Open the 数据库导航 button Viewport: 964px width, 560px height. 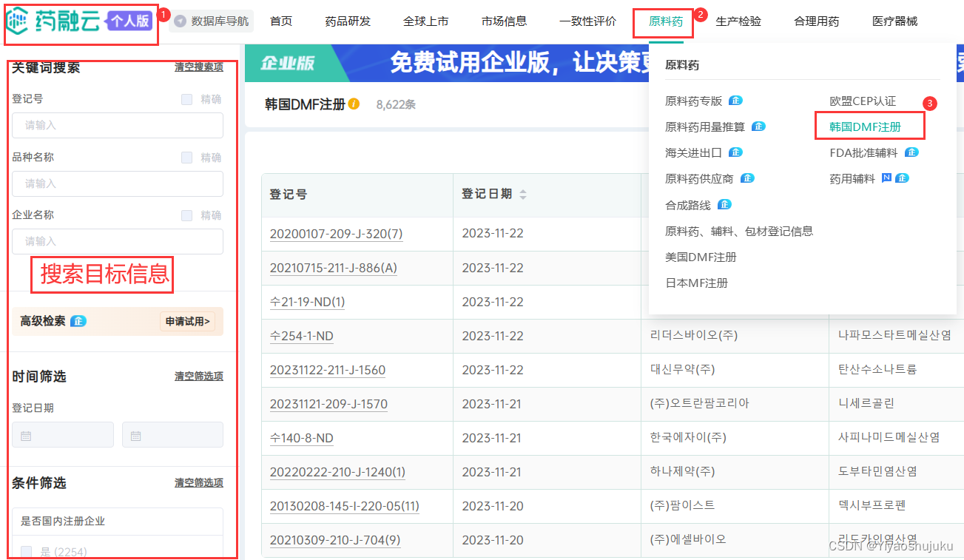click(212, 21)
